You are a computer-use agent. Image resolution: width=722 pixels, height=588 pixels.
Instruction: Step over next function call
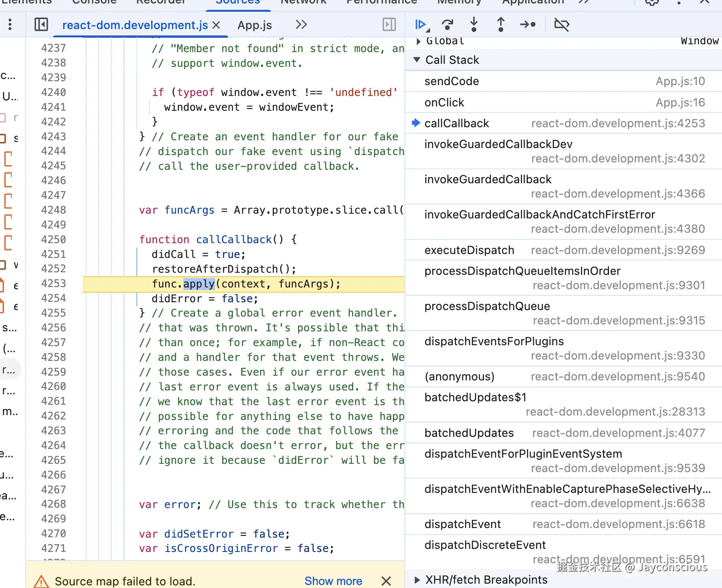point(447,25)
